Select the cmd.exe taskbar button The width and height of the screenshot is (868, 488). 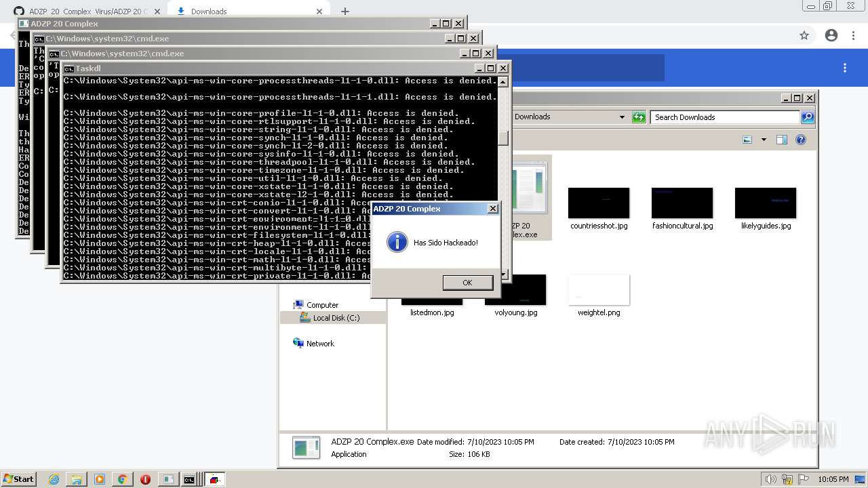coord(190,479)
